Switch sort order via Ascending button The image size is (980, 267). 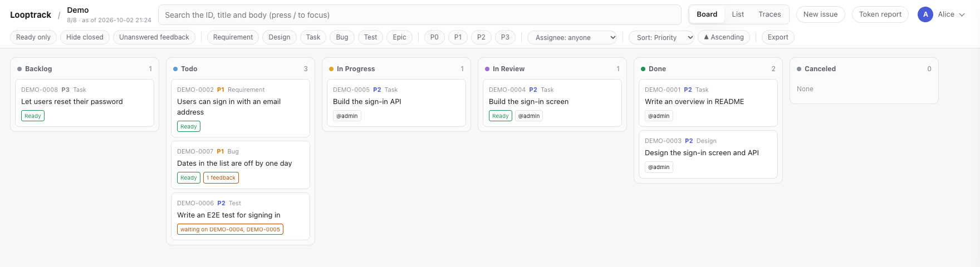tap(724, 37)
